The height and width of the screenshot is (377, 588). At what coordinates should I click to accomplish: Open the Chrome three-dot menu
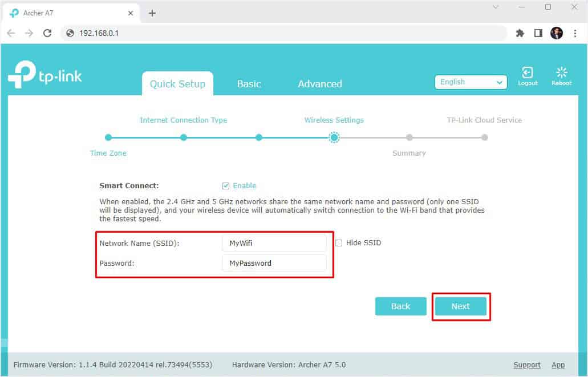pyautogui.click(x=575, y=33)
